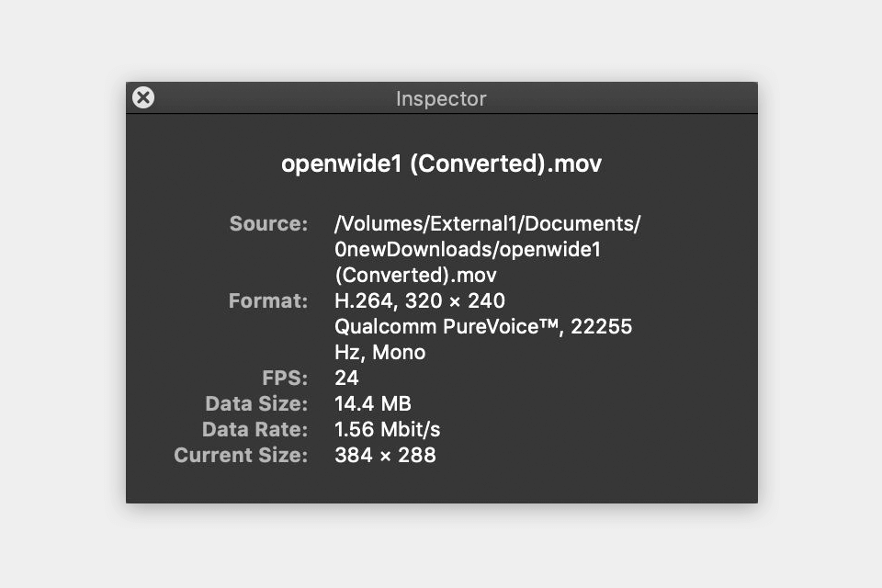Click the Mono audio channel text
Screen dimensions: 882x588
click(401, 352)
